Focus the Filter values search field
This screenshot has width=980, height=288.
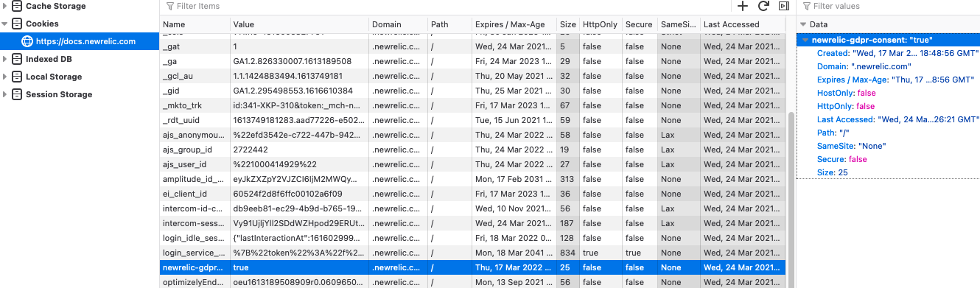click(x=890, y=6)
